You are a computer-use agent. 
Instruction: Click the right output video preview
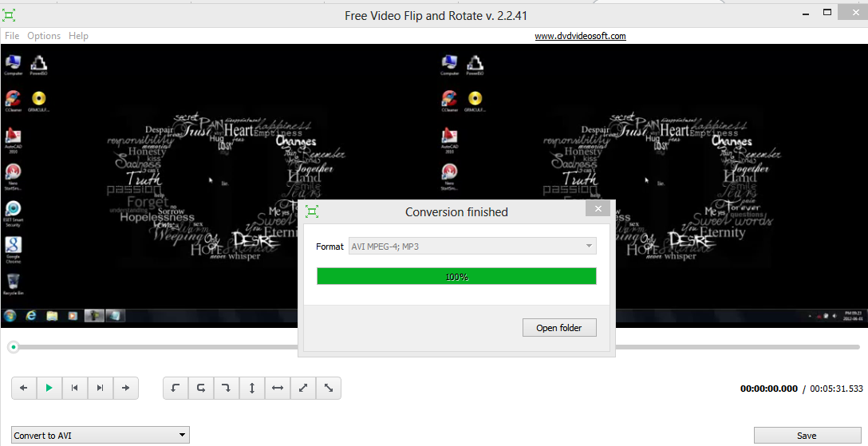[x=652, y=186]
